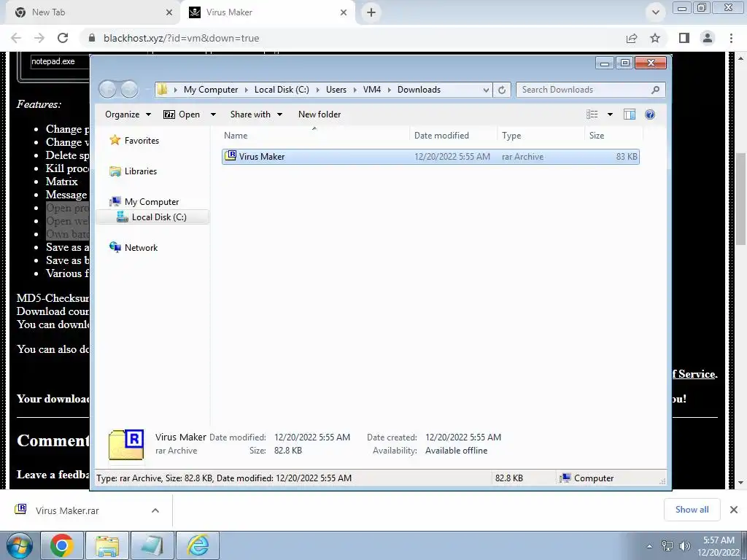747x560 pixels.
Task: Click the 7z Open button
Action: tap(182, 114)
